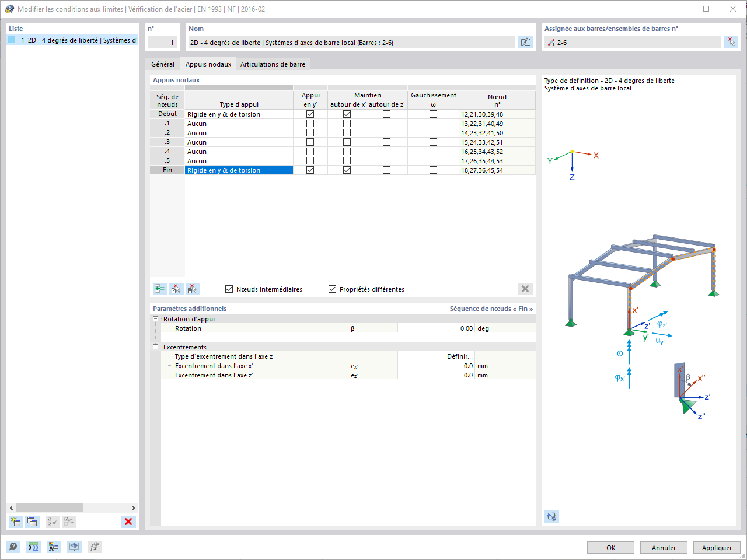Click the horizontal scrollbar thumb under Liste
The image size is (747, 560).
tap(50, 508)
